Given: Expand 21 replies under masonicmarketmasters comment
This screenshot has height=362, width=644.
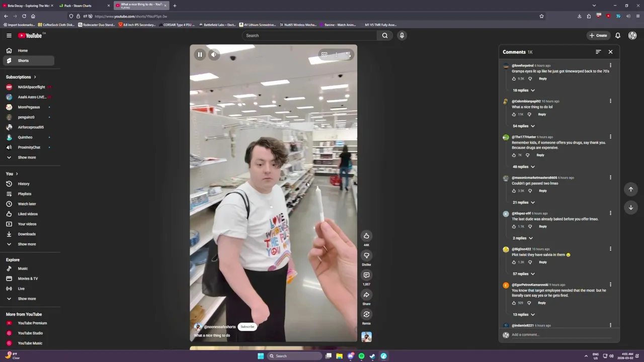Looking at the screenshot, I should pyautogui.click(x=523, y=202).
